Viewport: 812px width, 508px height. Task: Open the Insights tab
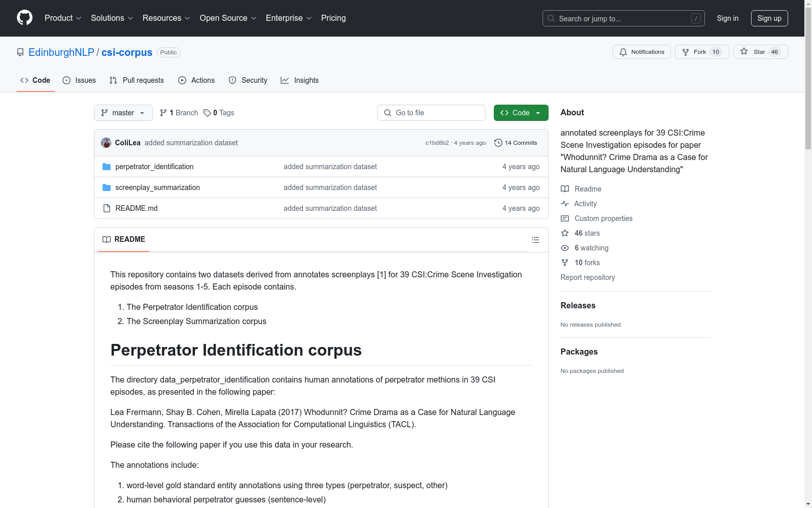pyautogui.click(x=300, y=80)
